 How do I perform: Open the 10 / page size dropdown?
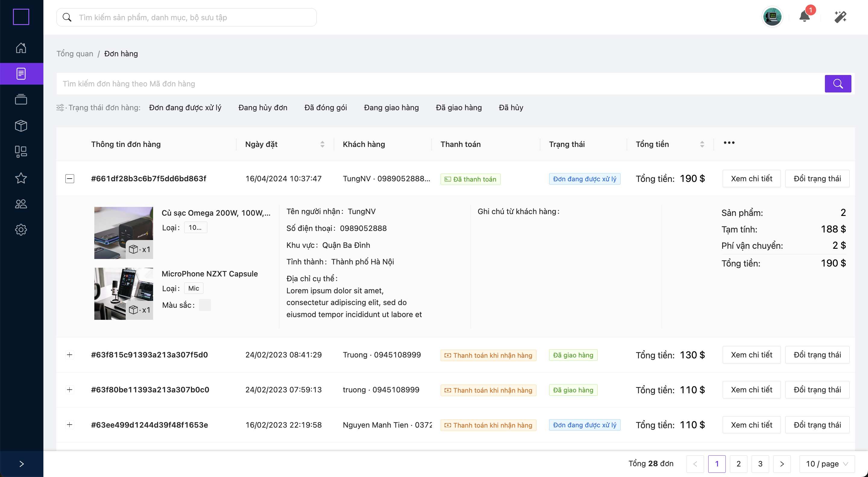click(x=826, y=464)
